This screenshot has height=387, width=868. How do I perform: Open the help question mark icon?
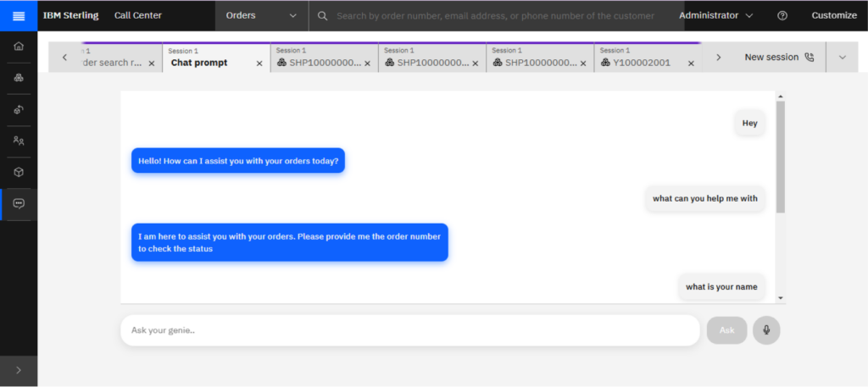782,15
